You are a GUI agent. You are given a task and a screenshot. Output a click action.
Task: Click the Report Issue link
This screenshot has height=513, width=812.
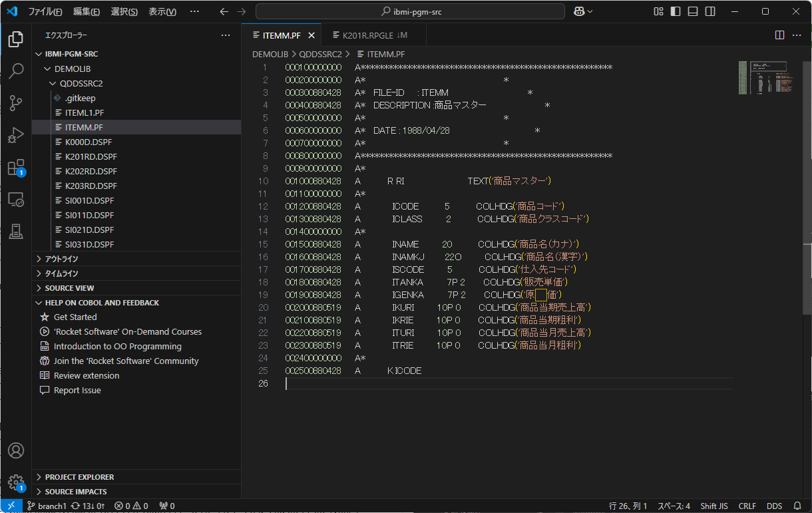[77, 391]
